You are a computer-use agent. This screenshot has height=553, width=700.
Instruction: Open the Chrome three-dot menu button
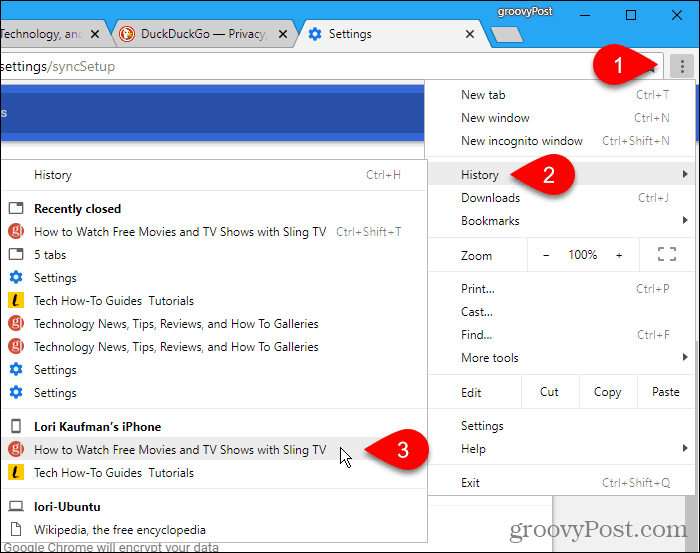682,67
